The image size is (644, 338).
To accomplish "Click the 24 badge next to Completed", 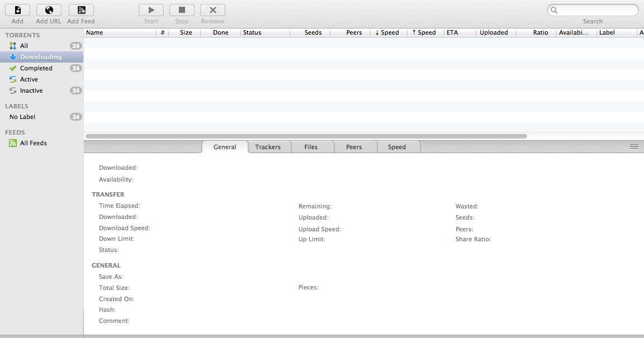I will pos(75,68).
